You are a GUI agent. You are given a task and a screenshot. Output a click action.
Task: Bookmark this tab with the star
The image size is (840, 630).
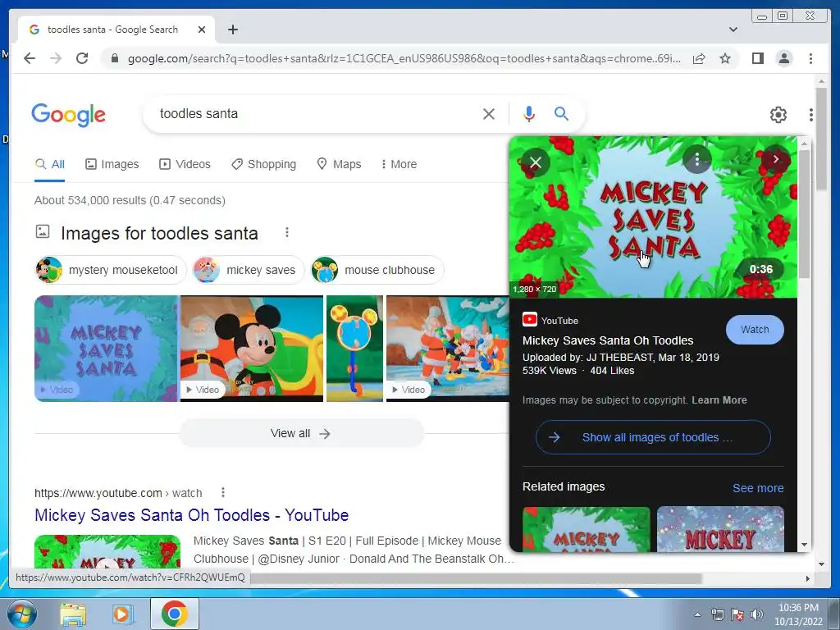point(725,58)
